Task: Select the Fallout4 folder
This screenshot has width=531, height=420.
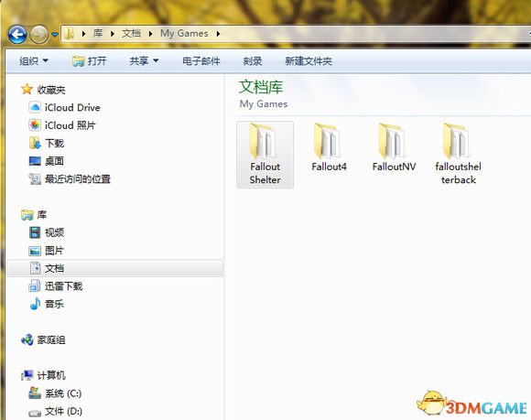Action: (329, 147)
